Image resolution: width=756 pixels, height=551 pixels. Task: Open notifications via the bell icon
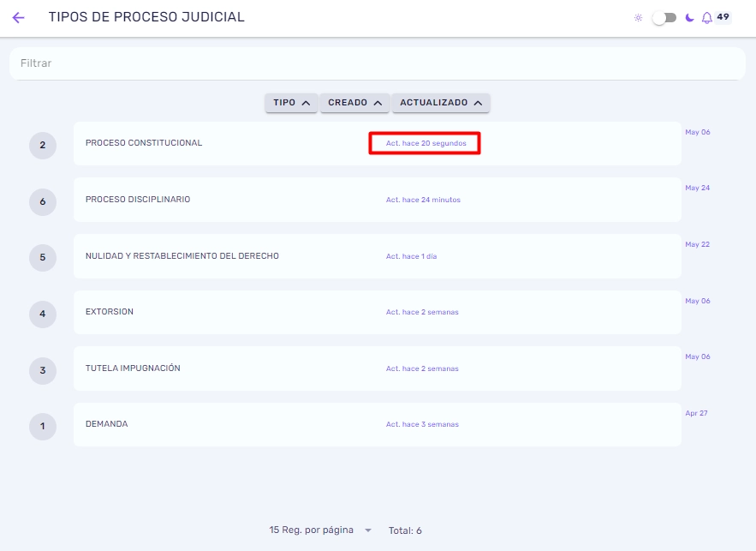point(706,18)
